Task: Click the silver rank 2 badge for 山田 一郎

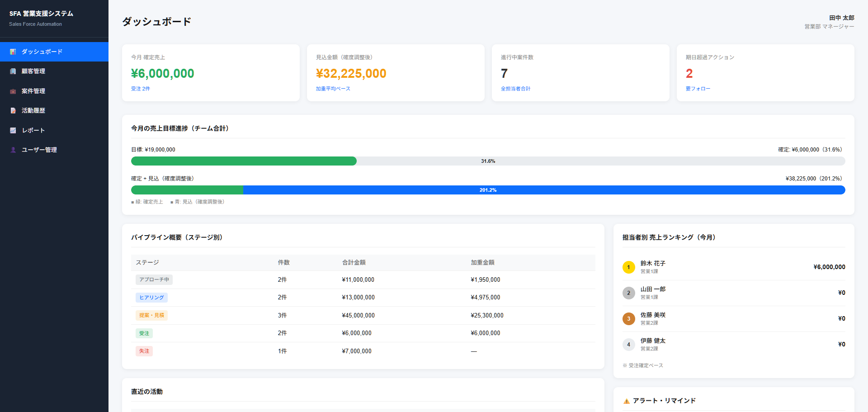Action: [628, 293]
